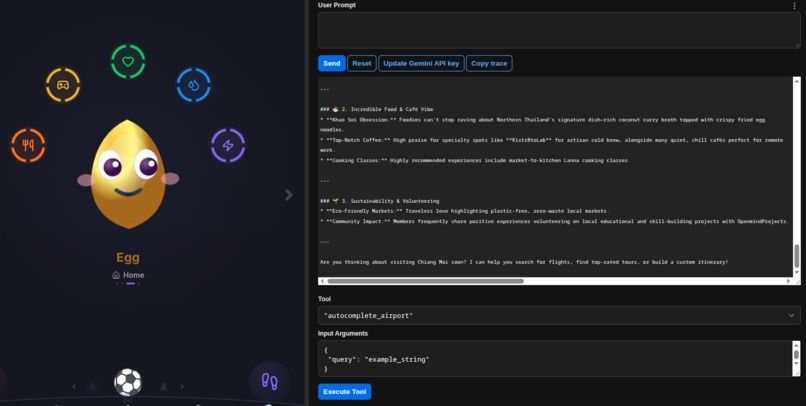Click the Reset button
Viewport: 806px width, 406px height.
[362, 63]
